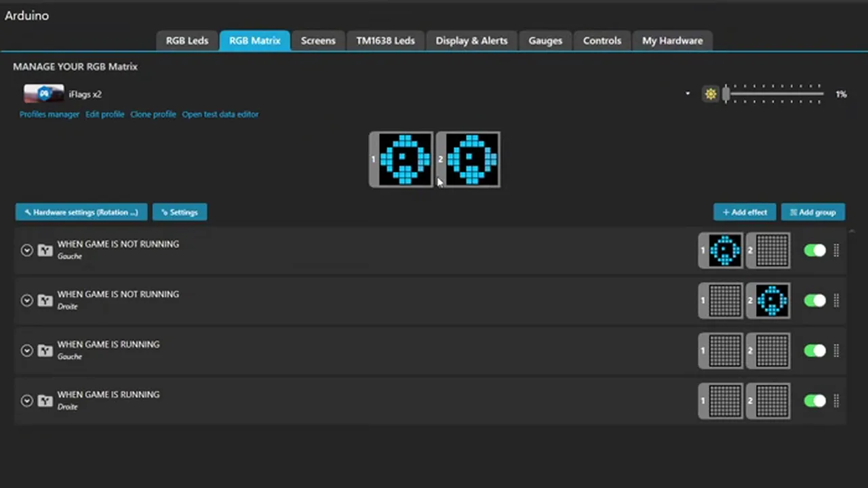
Task: Click the Add group button
Action: point(813,212)
